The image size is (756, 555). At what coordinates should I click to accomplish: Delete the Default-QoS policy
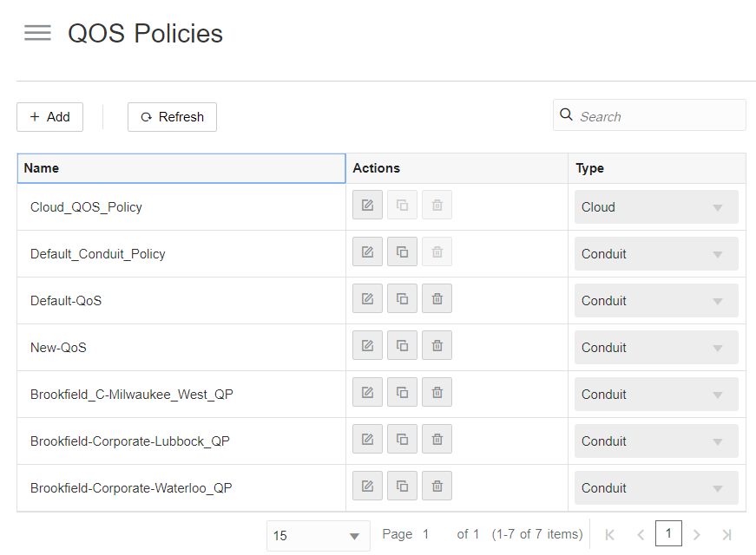click(437, 299)
